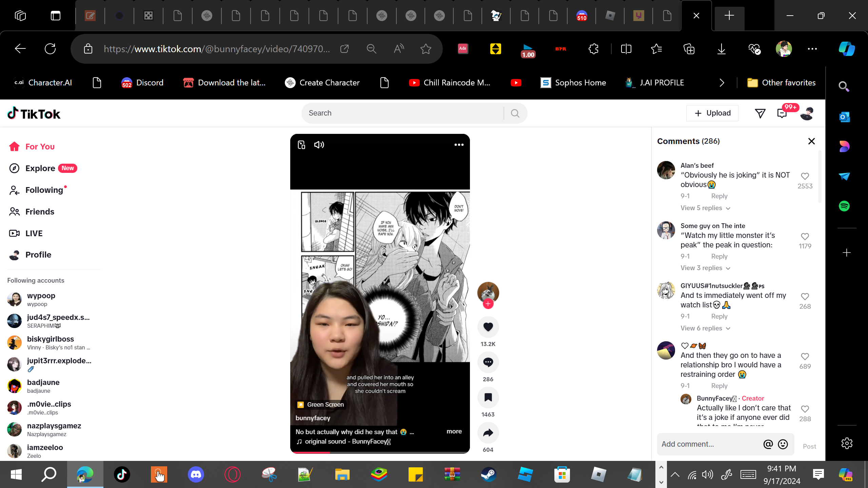Open the inbox notifications icon
Viewport: 868px width, 488px height.
pos(782,113)
